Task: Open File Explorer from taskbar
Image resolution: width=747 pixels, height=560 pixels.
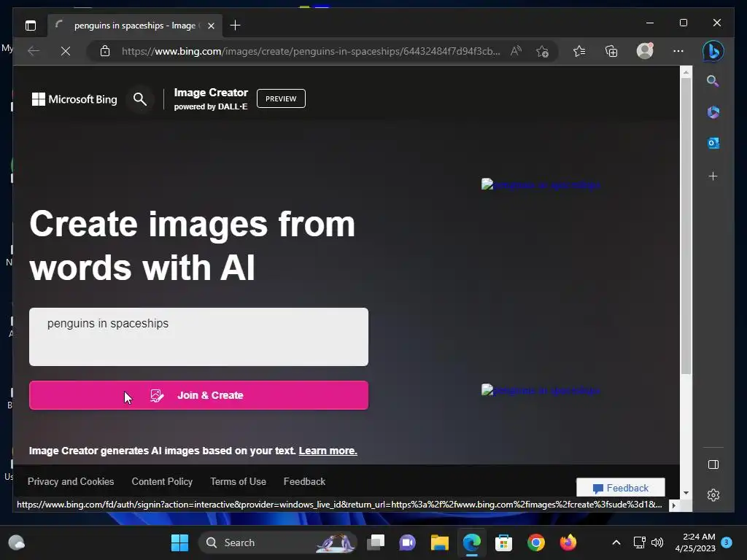Action: 440,542
